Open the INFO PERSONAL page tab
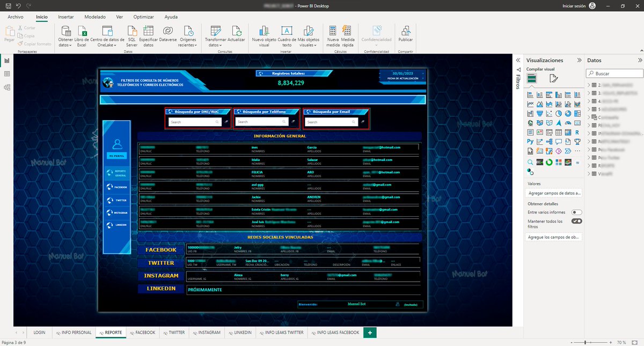 pos(74,333)
